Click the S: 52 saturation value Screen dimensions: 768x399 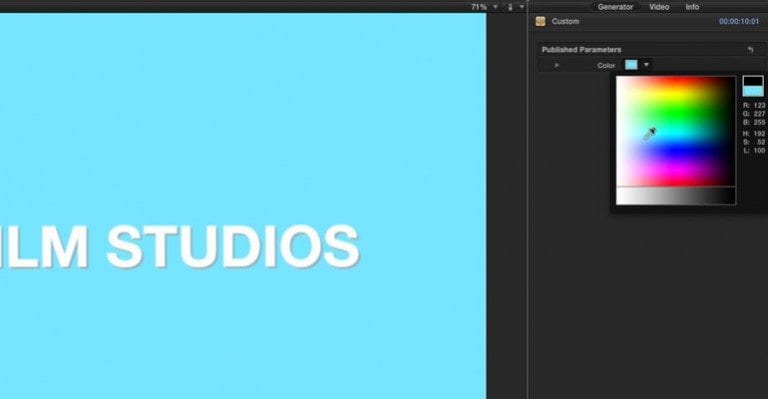(754, 142)
